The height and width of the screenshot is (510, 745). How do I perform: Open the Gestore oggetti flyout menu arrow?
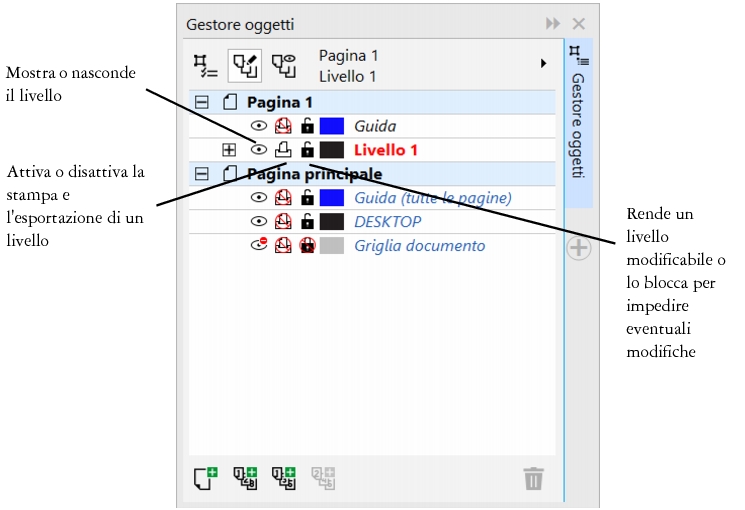544,63
